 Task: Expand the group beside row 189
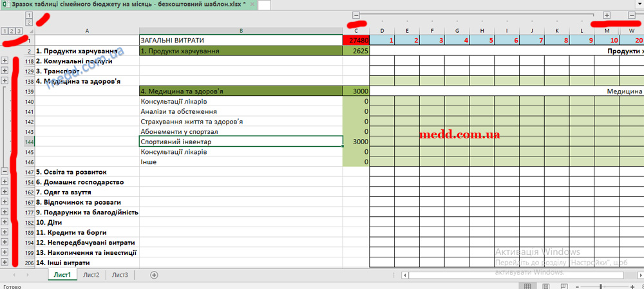point(5,232)
